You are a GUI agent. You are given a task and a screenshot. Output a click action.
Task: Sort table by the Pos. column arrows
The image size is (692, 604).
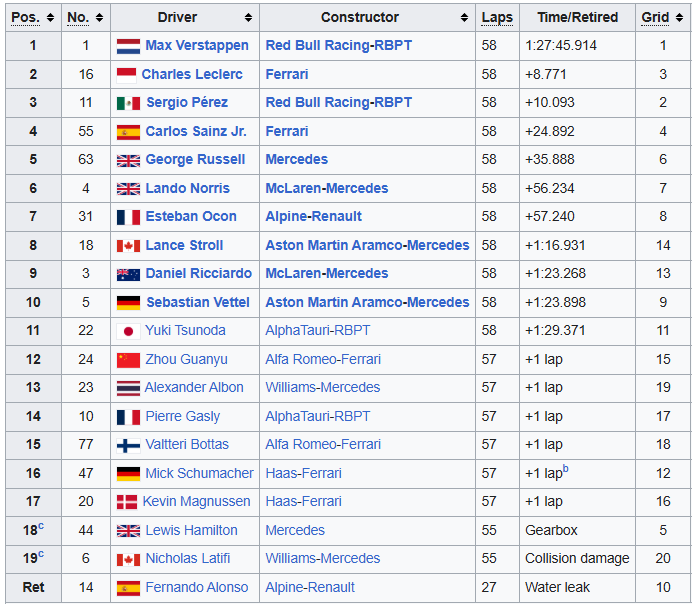(50, 18)
